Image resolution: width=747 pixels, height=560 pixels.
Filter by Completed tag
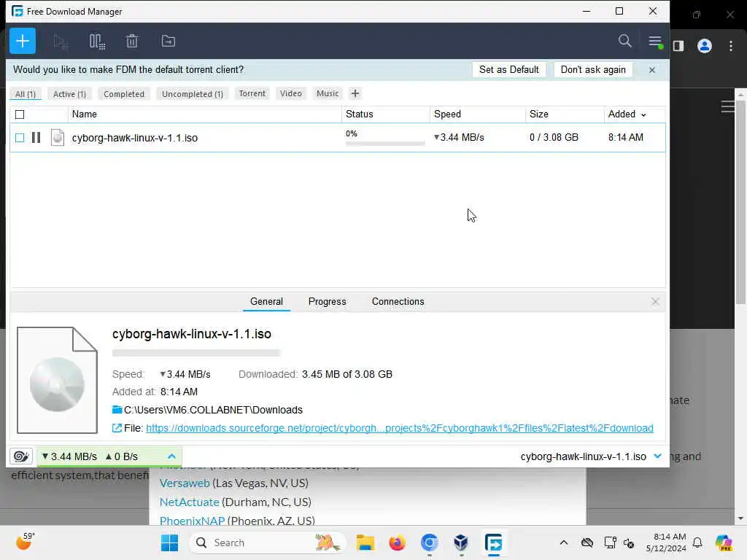pyautogui.click(x=124, y=94)
